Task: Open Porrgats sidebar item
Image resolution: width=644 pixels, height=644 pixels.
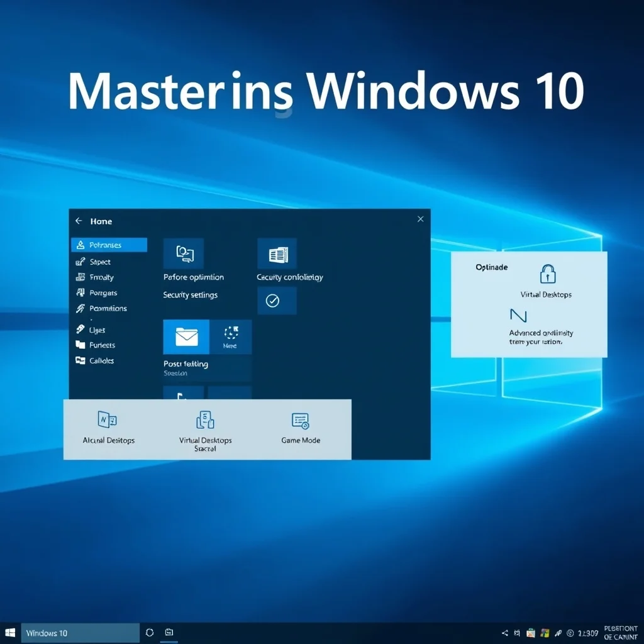Action: (x=103, y=292)
